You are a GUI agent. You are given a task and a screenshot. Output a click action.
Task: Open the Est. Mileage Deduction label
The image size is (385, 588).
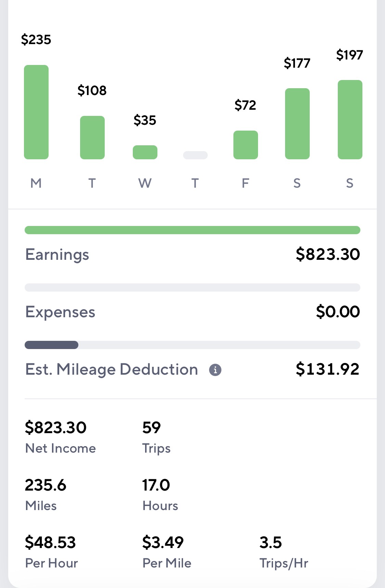112,370
